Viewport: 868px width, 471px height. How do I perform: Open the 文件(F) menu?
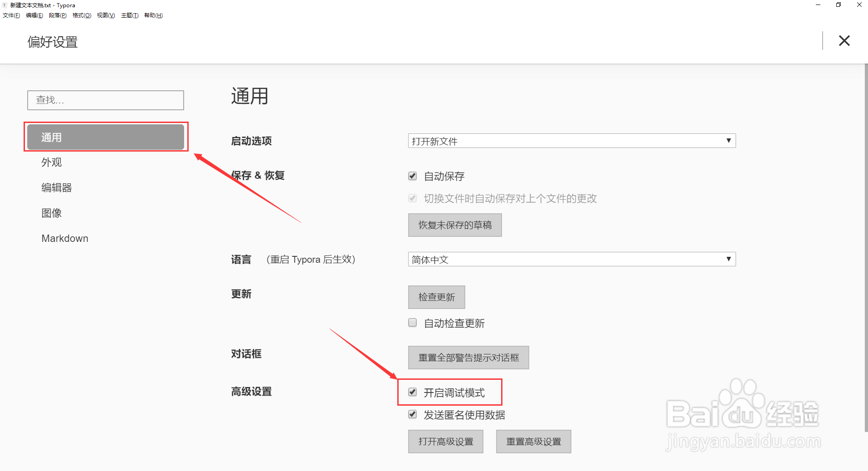point(11,15)
